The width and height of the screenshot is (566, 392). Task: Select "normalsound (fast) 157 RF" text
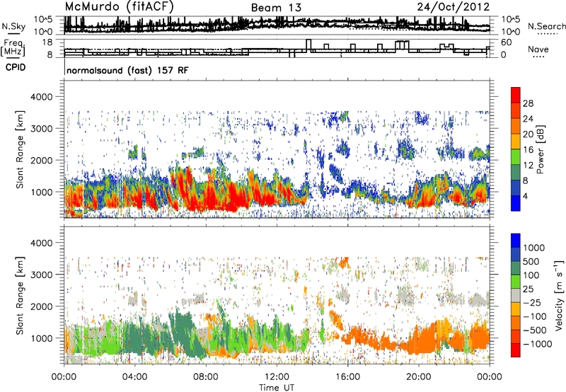[x=127, y=70]
